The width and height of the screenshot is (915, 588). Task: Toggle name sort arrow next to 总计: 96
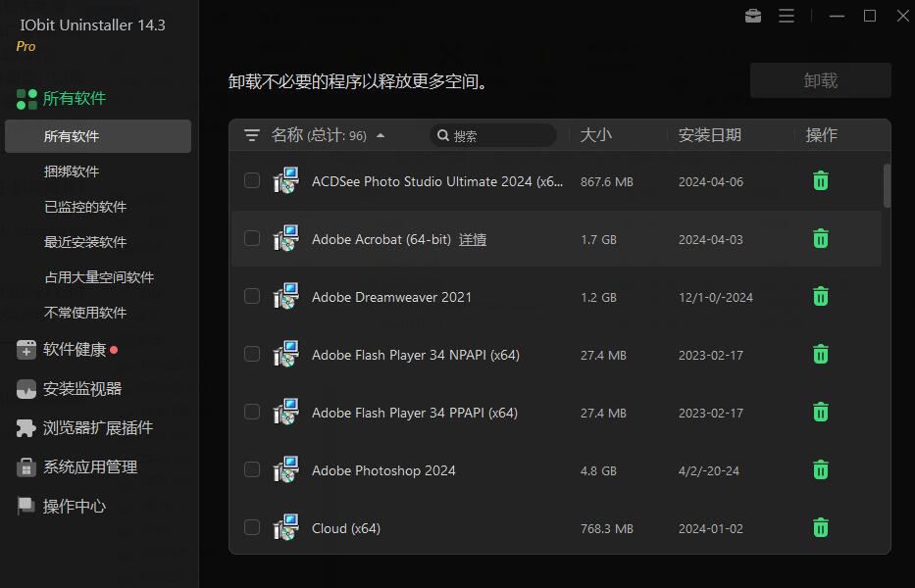381,135
